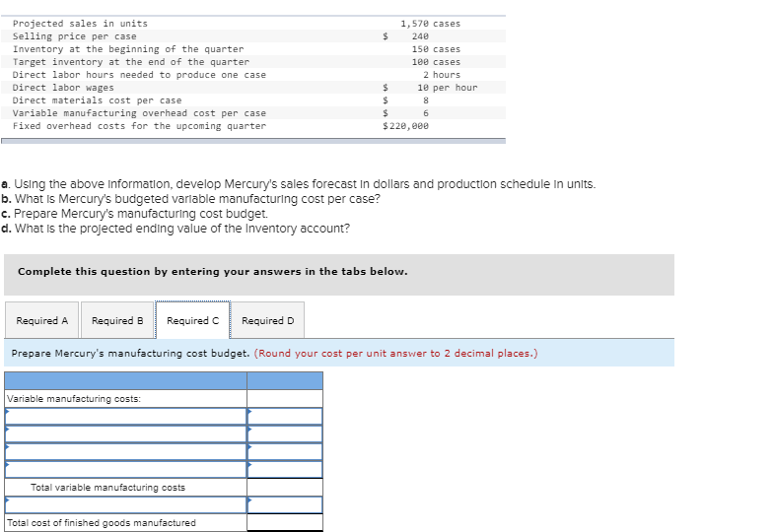This screenshot has height=532, width=774.
Task: Click the '$220,000' fixed overhead value
Action: tap(406, 126)
